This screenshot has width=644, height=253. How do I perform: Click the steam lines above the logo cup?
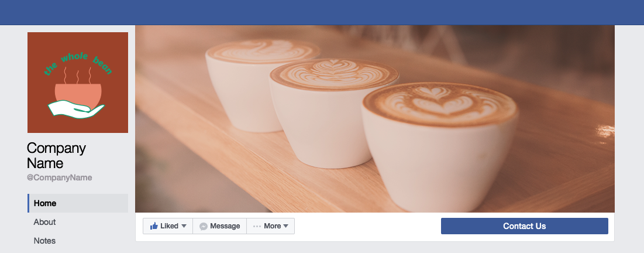click(78, 76)
